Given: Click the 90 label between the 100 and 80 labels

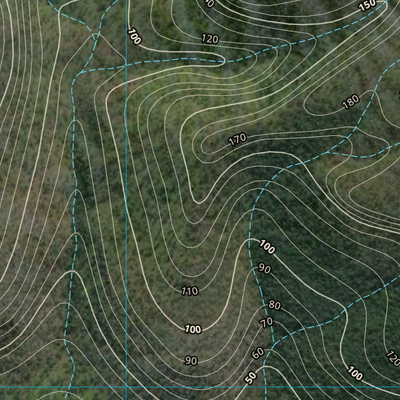Looking at the screenshot, I should (265, 269).
